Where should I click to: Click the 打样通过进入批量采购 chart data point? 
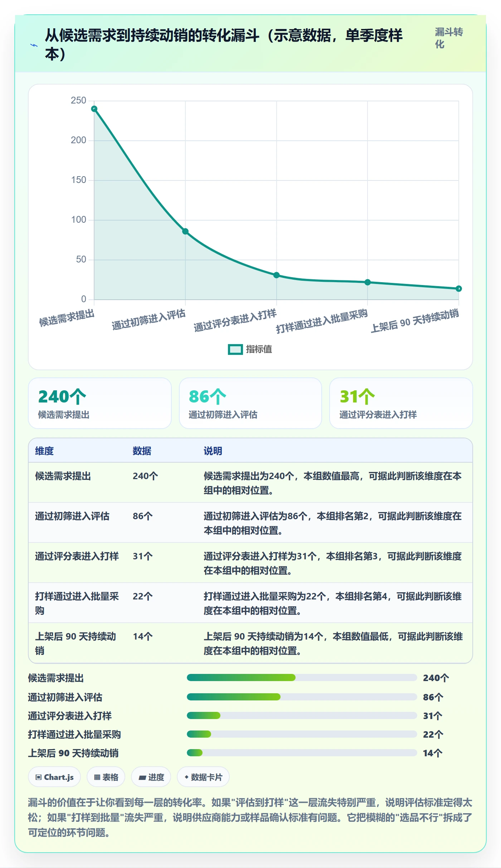coord(368,282)
